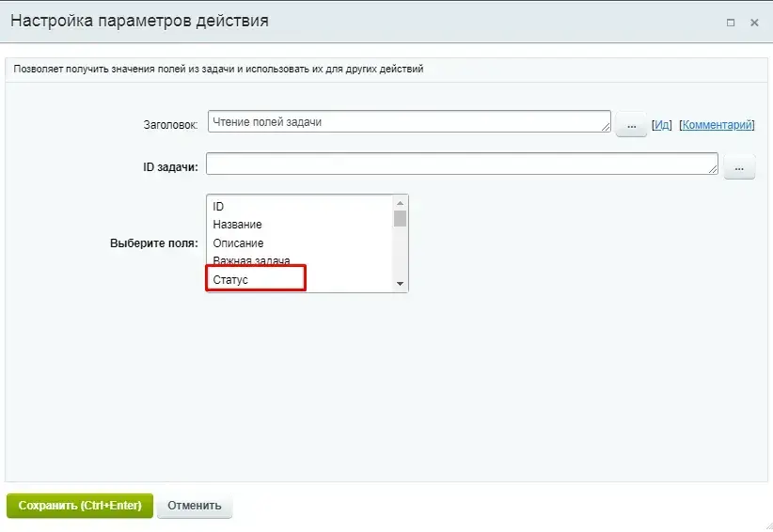
Task: Click the fields list scrollbar thumb
Action: [400, 219]
